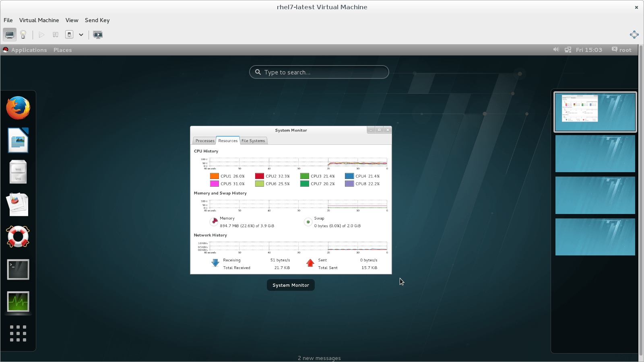Shut down the VM via toolbar icon
This screenshot has height=362, width=644.
(x=68, y=35)
